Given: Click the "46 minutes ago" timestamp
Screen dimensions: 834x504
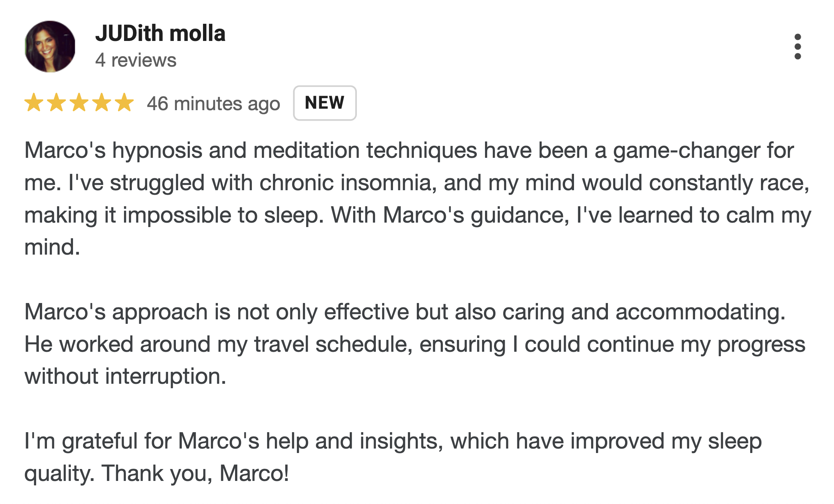Looking at the screenshot, I should [x=213, y=103].
